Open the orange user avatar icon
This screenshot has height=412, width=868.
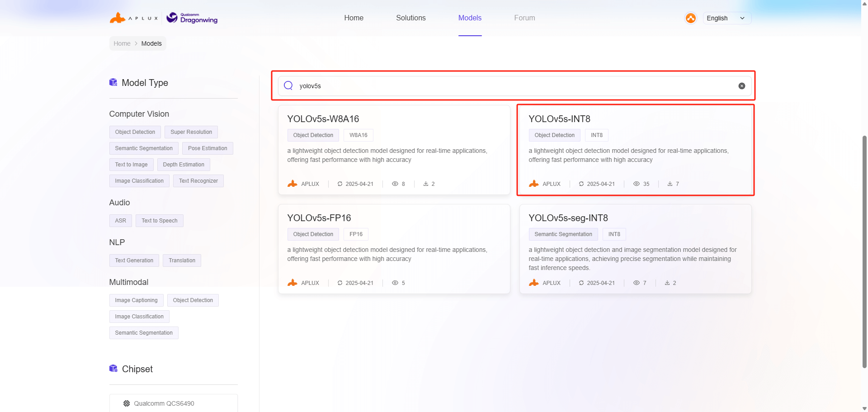click(x=690, y=18)
